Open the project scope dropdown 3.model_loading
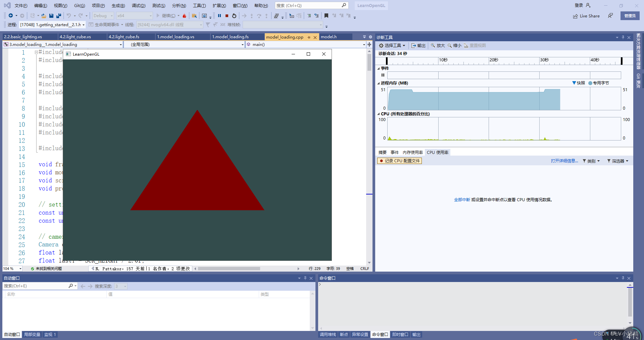This screenshot has width=644, height=340. [63, 44]
